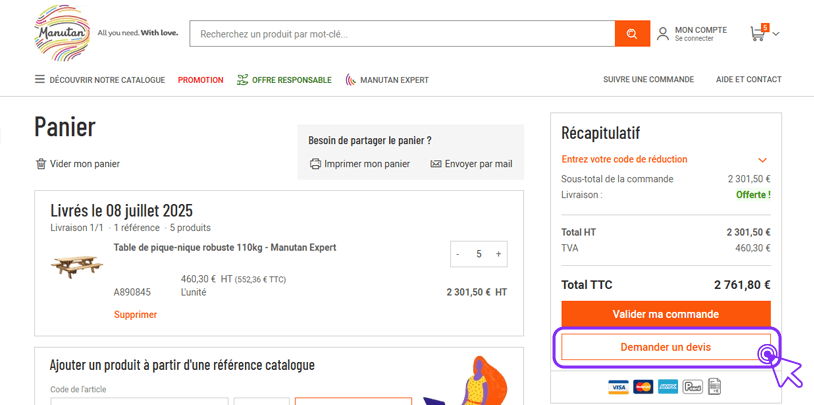Click the Manutan Expert swirl icon
Viewport: 814px width, 405px height.
[351, 80]
